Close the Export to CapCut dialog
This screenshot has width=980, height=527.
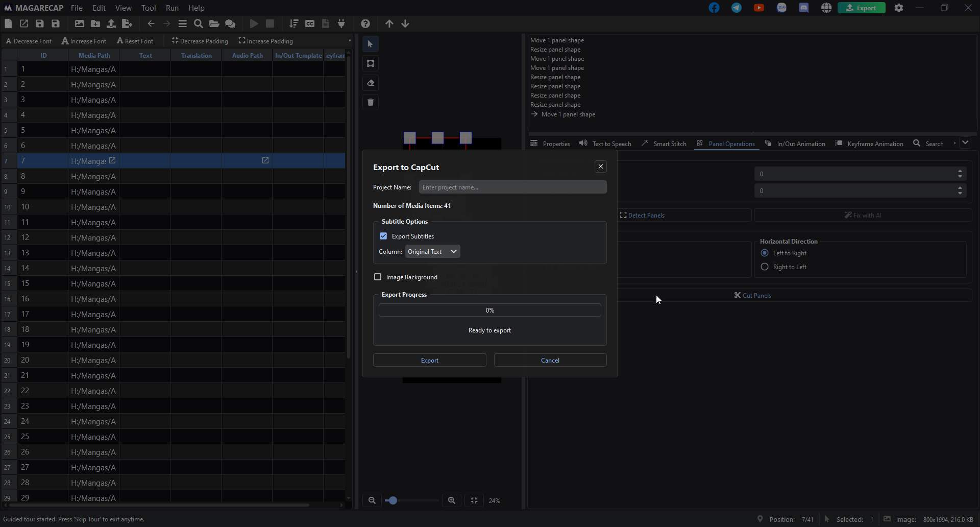pos(601,166)
